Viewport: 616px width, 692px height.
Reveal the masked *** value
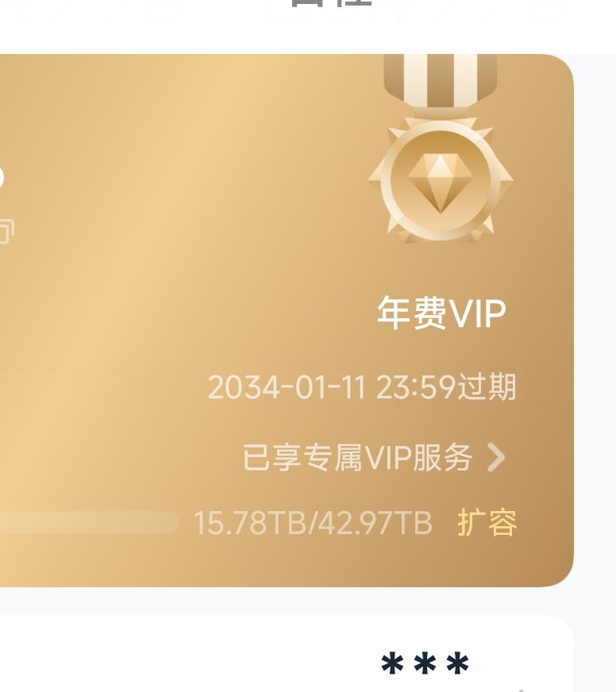click(425, 663)
